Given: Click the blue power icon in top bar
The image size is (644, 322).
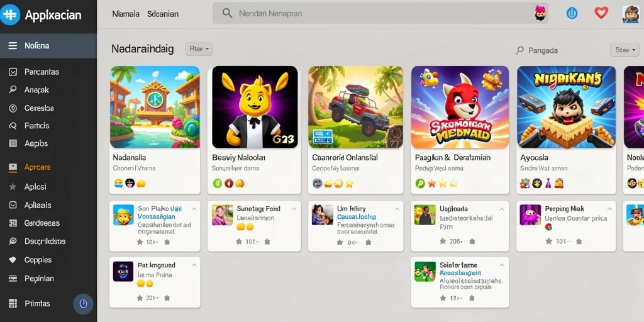Looking at the screenshot, I should click(x=572, y=13).
